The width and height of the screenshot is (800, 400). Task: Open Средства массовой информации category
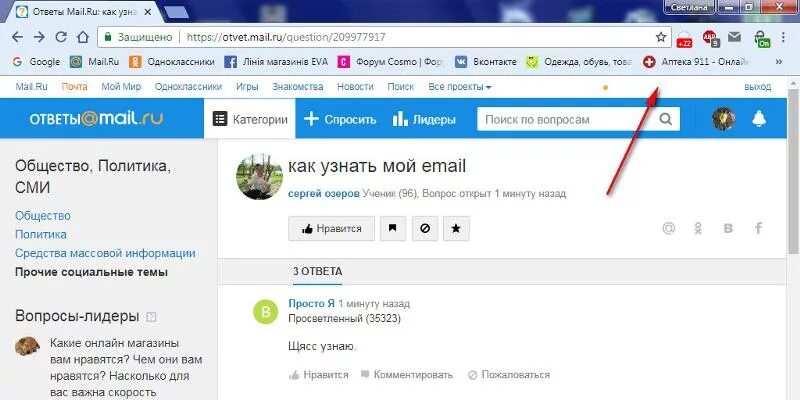click(105, 254)
